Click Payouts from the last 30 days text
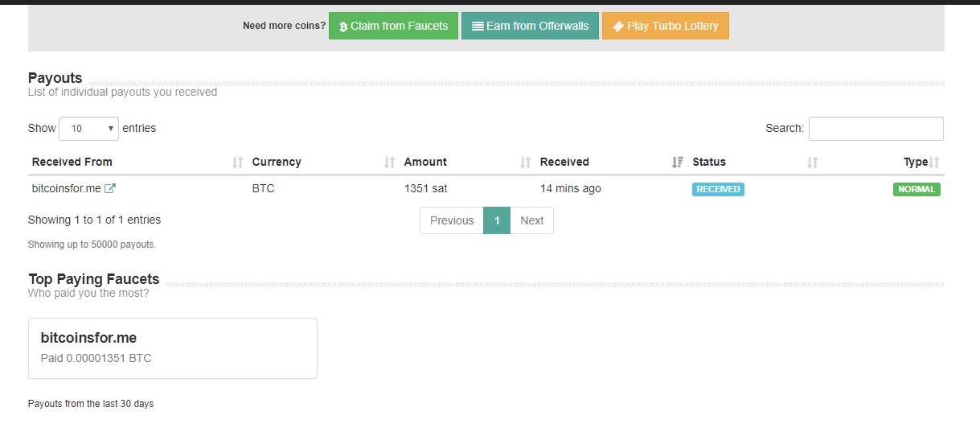The image size is (980, 436). [91, 404]
